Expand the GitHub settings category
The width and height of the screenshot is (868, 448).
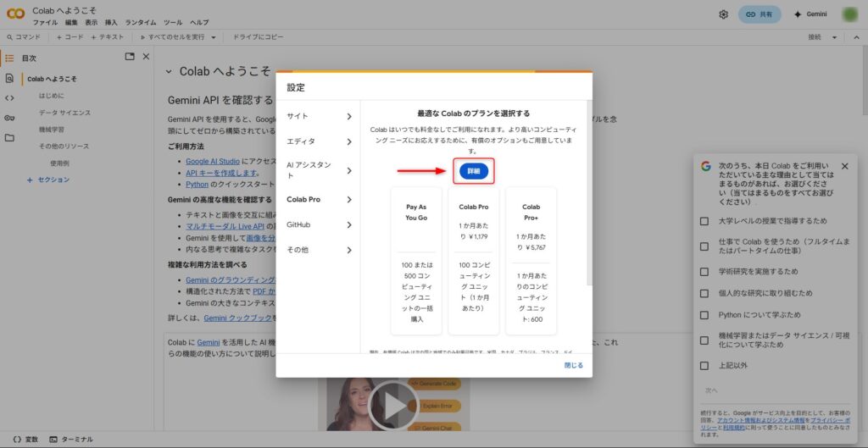(319, 224)
